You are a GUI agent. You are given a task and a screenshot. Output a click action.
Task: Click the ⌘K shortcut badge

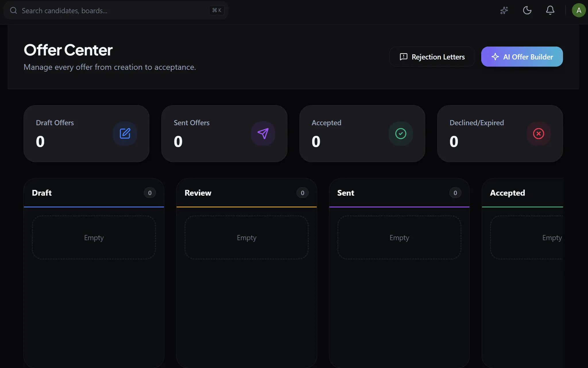(217, 10)
